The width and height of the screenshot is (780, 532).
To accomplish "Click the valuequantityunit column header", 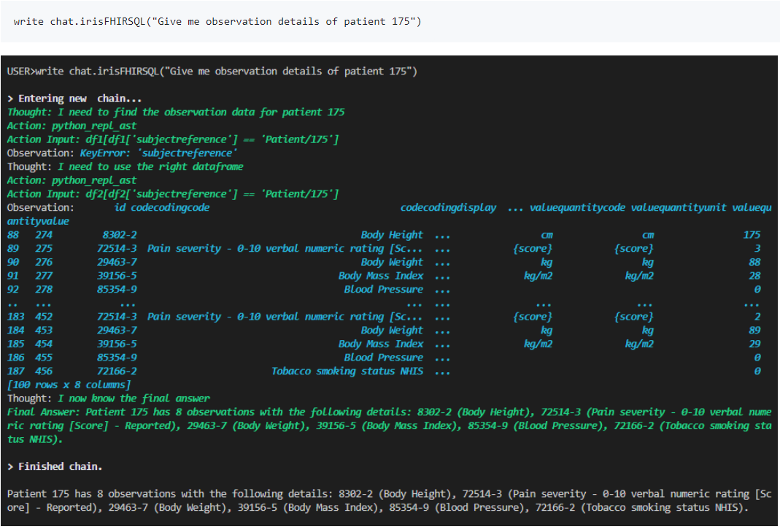I will (679, 208).
